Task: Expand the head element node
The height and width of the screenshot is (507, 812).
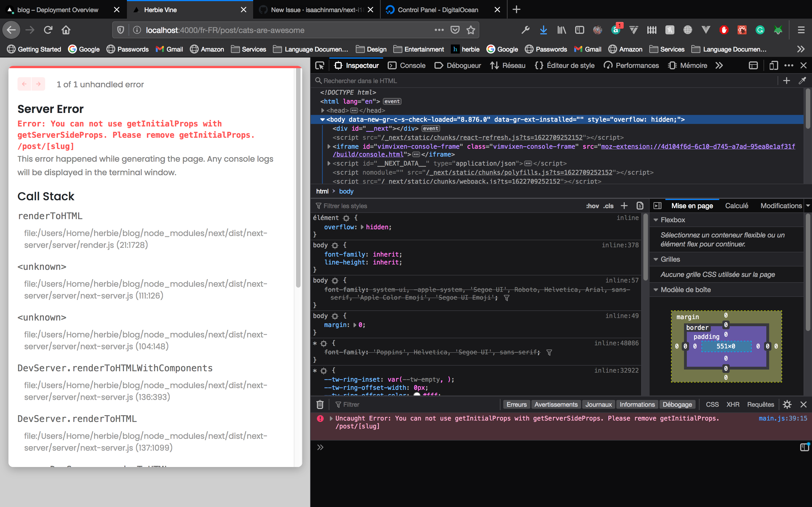Action: pyautogui.click(x=323, y=110)
